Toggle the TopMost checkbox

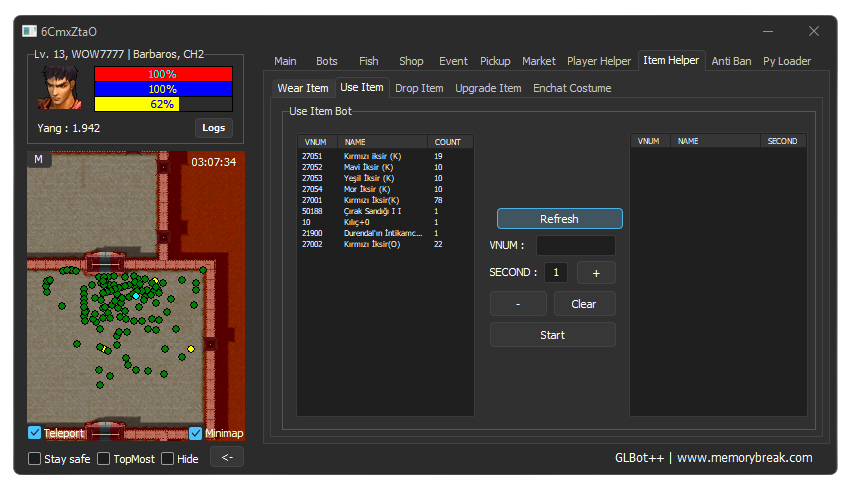(x=103, y=459)
